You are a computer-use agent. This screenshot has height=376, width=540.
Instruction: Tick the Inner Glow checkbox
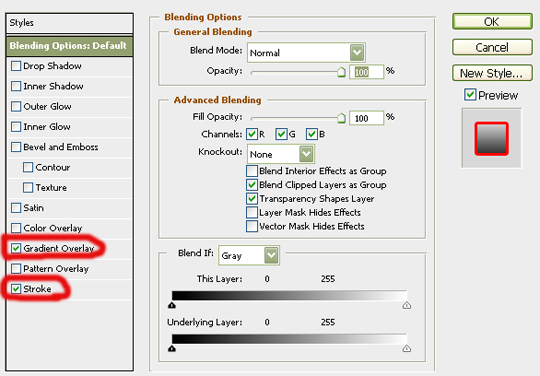(x=16, y=127)
